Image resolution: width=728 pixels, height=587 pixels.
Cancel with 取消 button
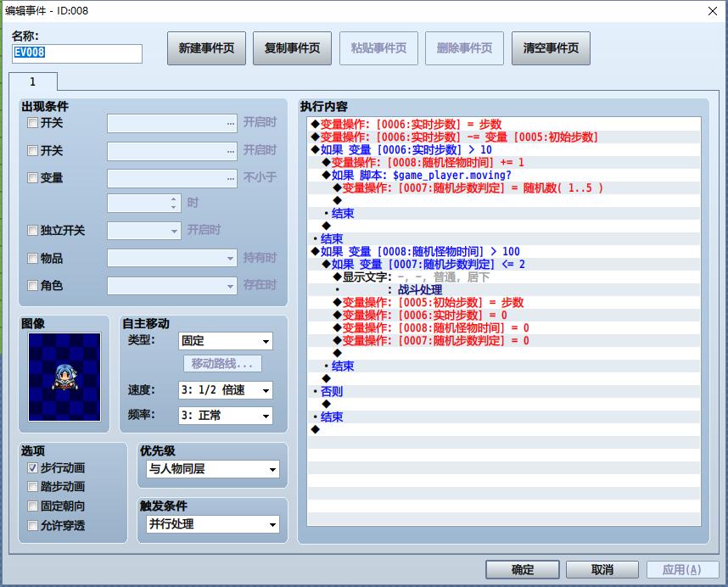click(602, 569)
